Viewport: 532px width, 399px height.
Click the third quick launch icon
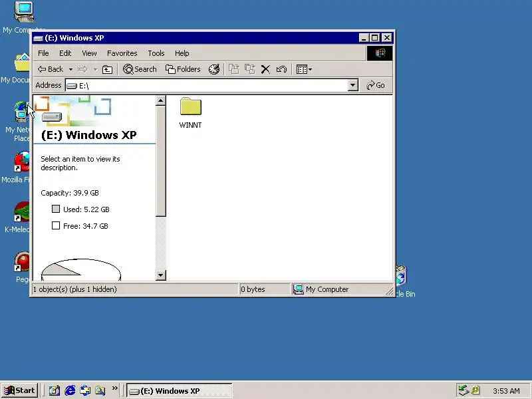[x=85, y=391]
